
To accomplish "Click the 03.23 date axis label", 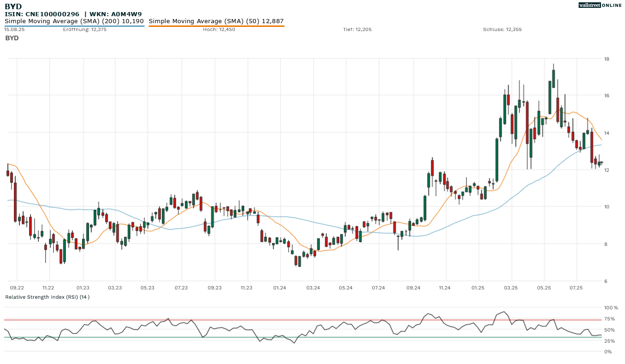I will point(115,288).
